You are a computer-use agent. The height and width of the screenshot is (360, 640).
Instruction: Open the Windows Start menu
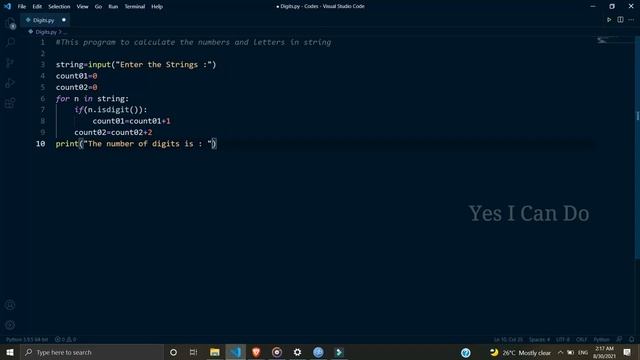[x=10, y=352]
